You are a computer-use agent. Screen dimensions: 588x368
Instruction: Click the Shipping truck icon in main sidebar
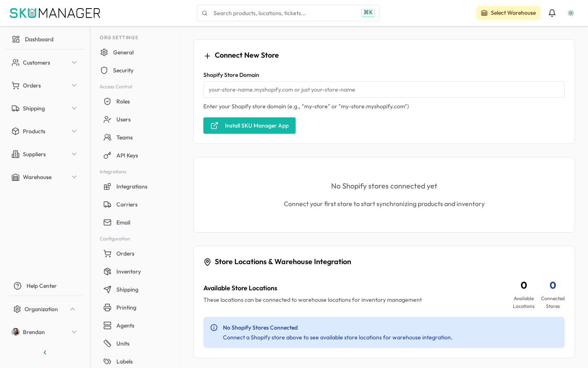pyautogui.click(x=16, y=108)
